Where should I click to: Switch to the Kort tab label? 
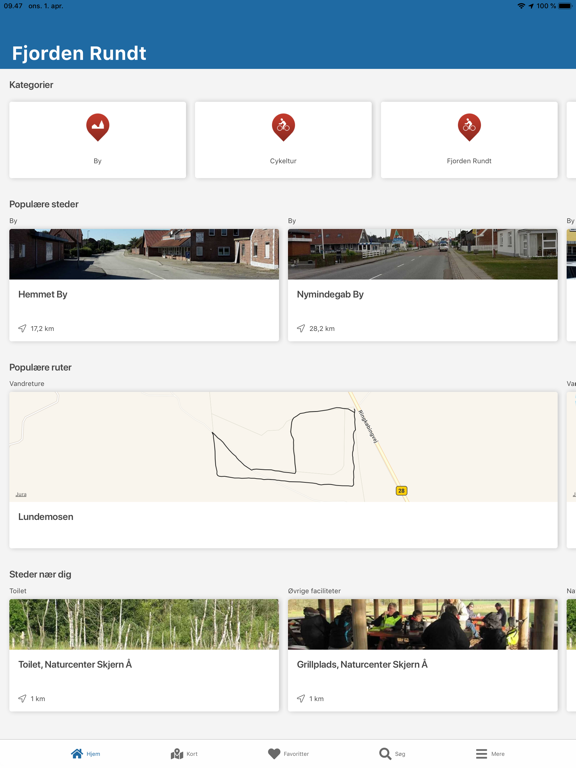192,754
